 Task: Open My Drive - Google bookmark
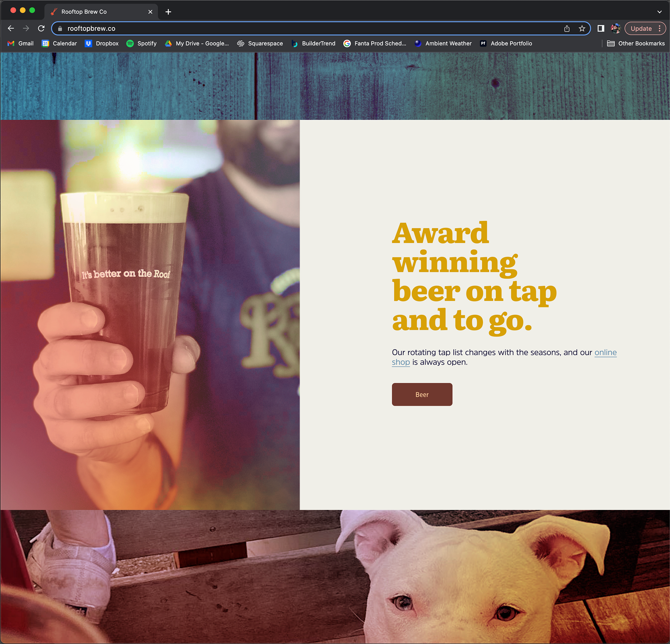click(x=197, y=43)
